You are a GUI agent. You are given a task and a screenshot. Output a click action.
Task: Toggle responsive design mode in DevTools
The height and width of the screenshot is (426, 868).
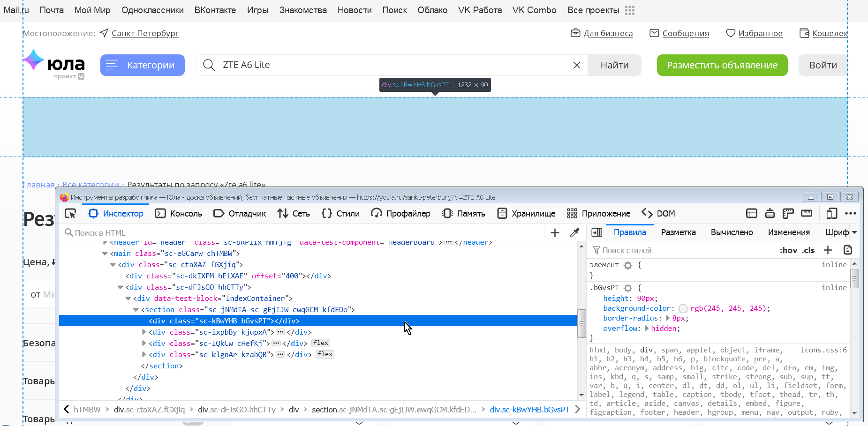tap(832, 213)
